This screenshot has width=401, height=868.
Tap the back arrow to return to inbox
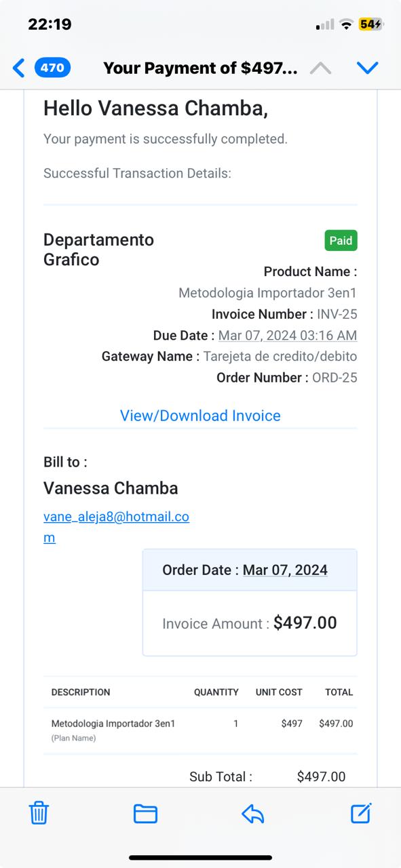tap(19, 68)
